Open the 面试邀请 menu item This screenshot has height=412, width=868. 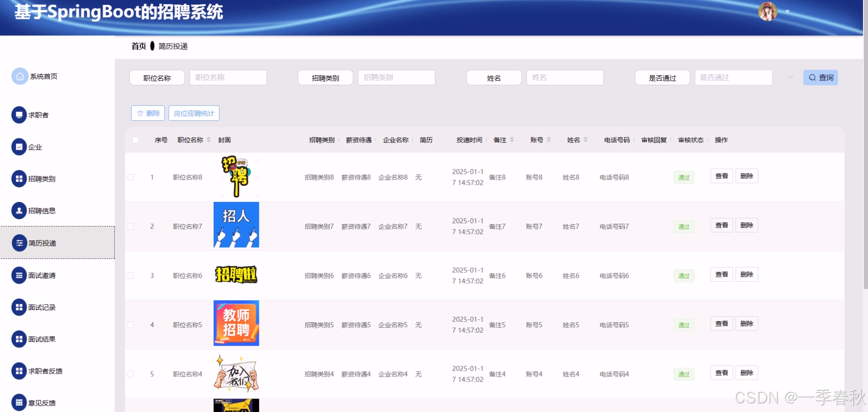pos(42,275)
